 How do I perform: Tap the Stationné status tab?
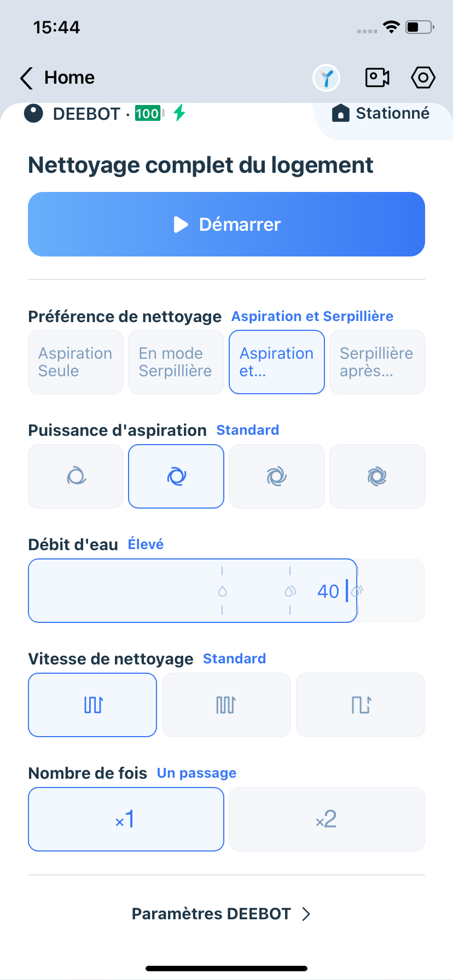(x=381, y=114)
